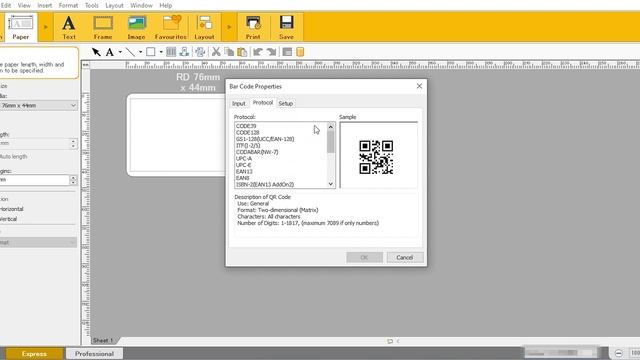Select CODABAR(NW-7) protocol

coord(257,152)
